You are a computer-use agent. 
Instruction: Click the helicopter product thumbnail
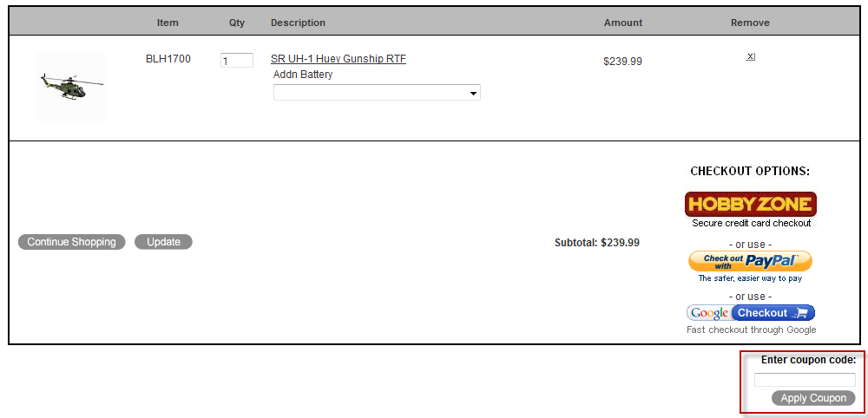pos(71,86)
